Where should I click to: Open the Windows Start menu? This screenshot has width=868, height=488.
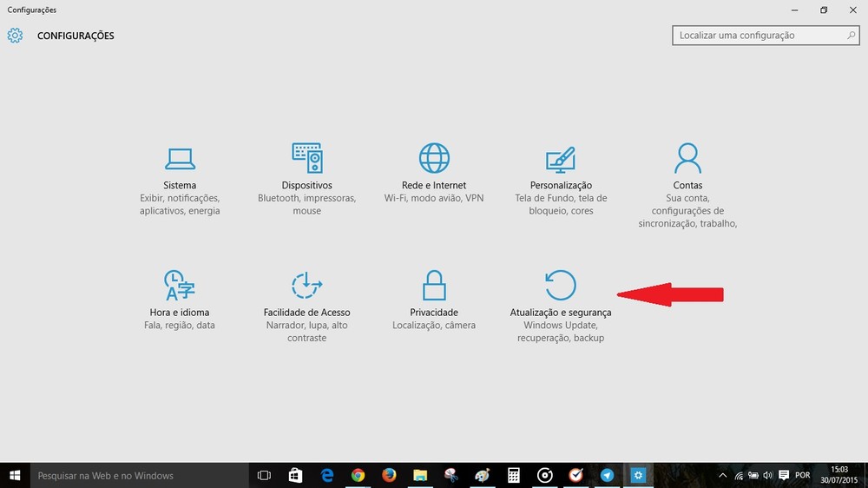pyautogui.click(x=15, y=475)
